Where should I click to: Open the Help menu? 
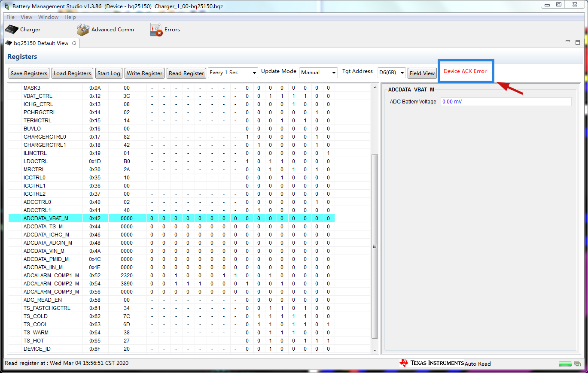pyautogui.click(x=70, y=17)
